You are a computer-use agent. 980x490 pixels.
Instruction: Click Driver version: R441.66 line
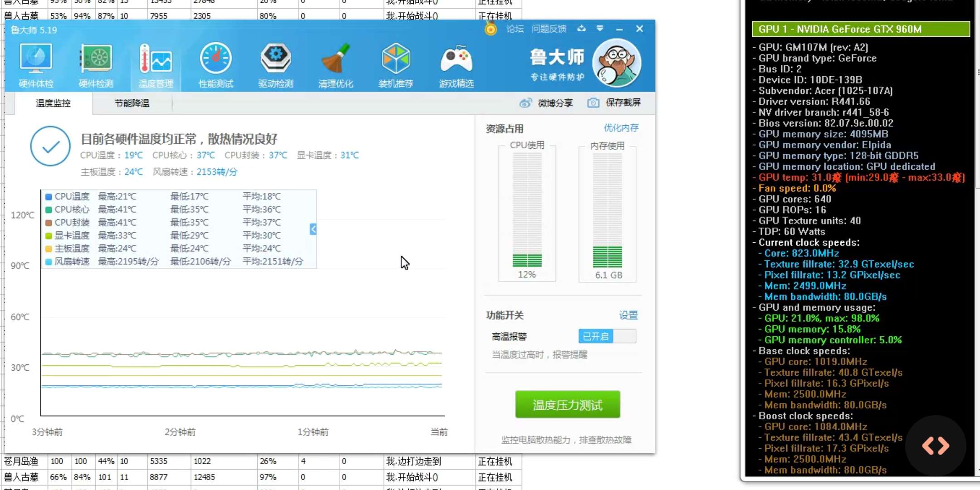[811, 102]
